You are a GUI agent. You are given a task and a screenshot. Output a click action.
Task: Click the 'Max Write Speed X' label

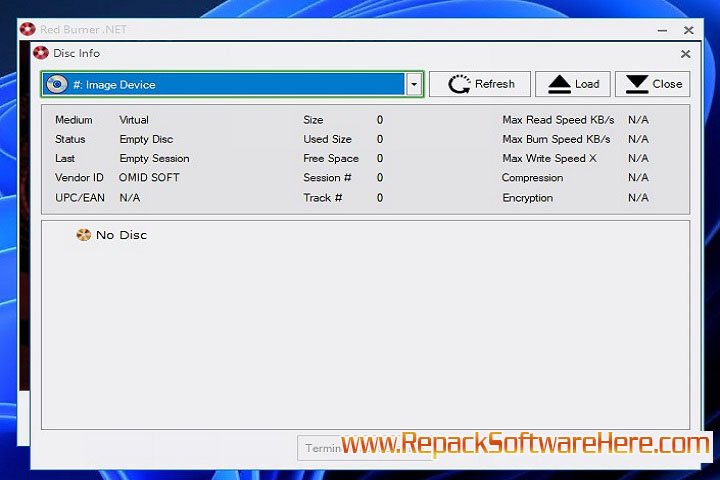tap(550, 158)
